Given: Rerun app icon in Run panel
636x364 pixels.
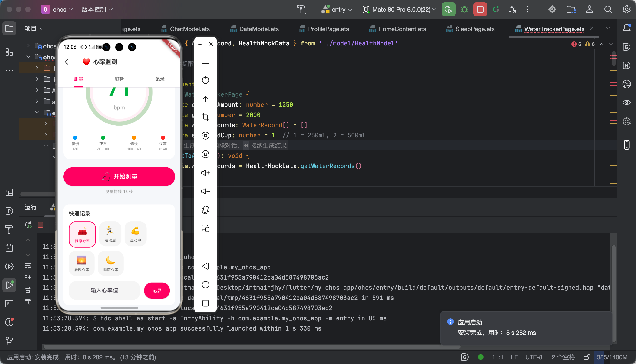Looking at the screenshot, I should click(28, 225).
